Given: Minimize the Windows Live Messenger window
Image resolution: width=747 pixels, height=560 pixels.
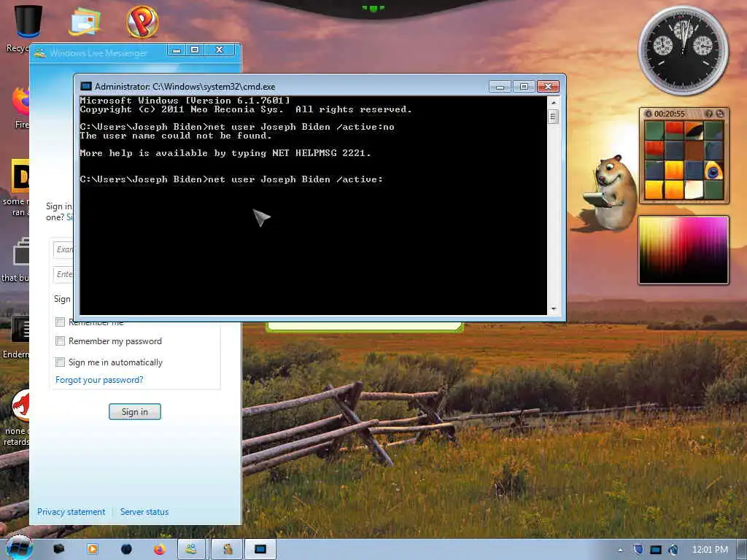Looking at the screenshot, I should 177,50.
